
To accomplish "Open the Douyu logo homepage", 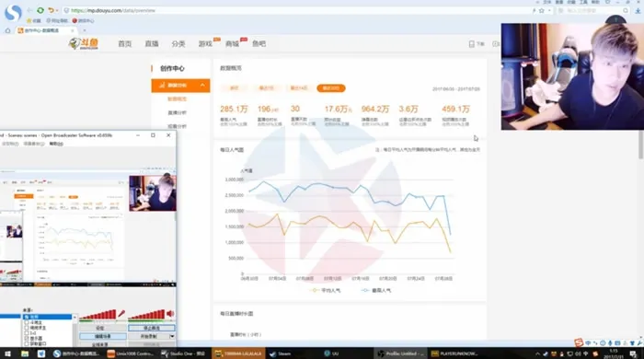I will coord(84,43).
